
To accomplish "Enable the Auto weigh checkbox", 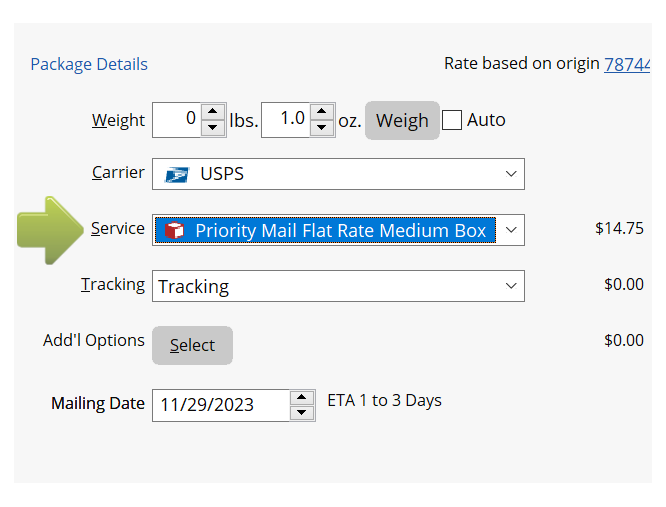I will (x=452, y=120).
